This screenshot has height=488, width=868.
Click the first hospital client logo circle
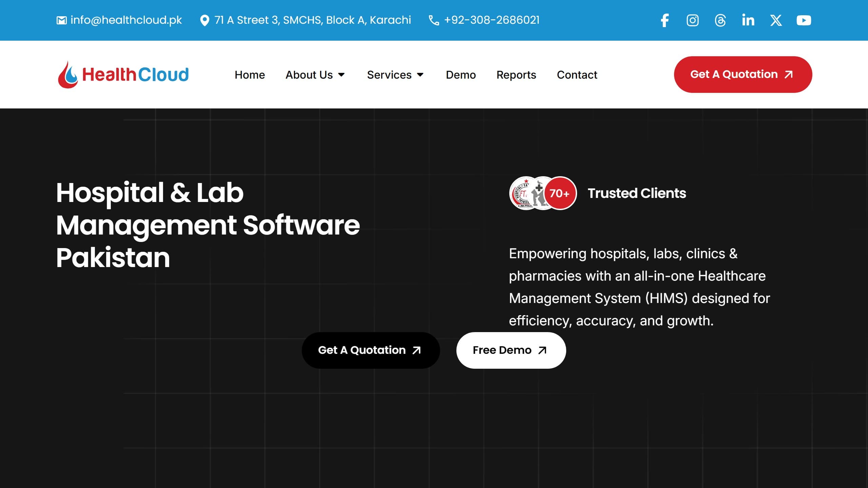(520, 193)
